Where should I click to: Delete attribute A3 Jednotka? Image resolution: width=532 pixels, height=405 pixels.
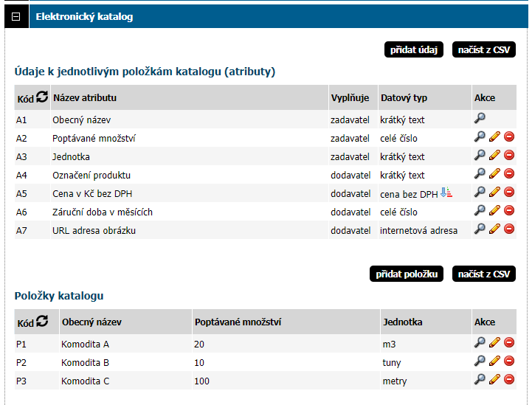[509, 155]
